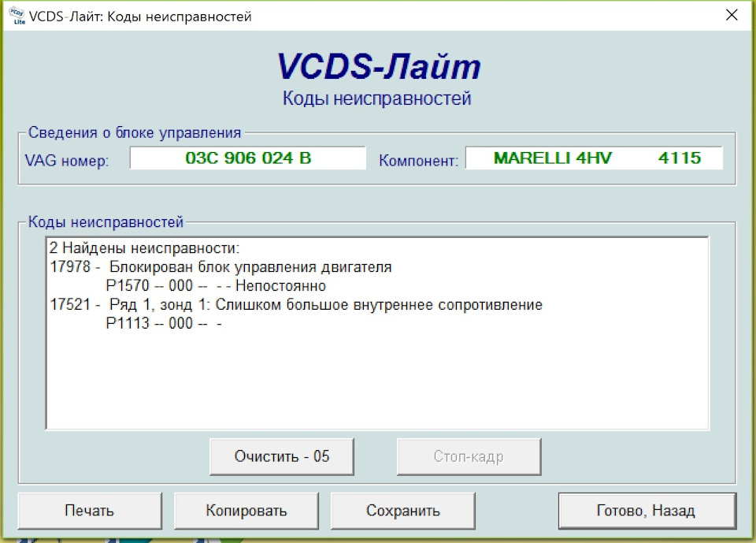Copy fault codes with Копировать button
Screen dimensions: 756x543
tap(245, 510)
